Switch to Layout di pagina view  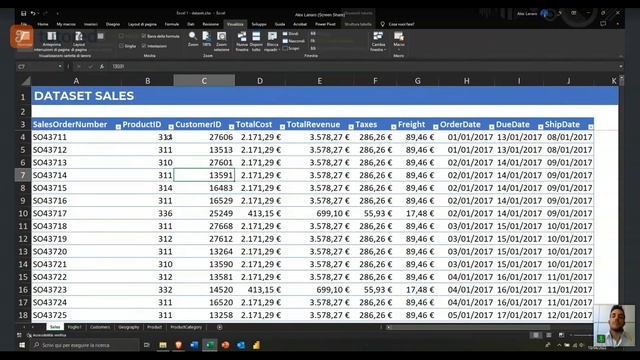pos(79,42)
